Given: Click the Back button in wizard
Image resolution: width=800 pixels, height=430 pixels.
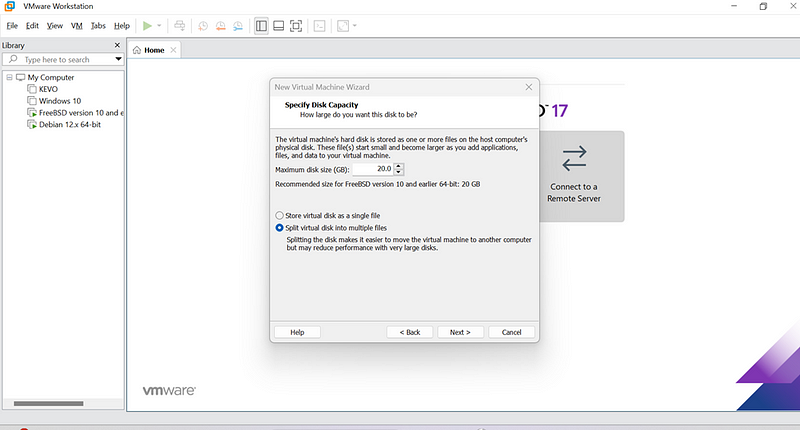Looking at the screenshot, I should 410,332.
